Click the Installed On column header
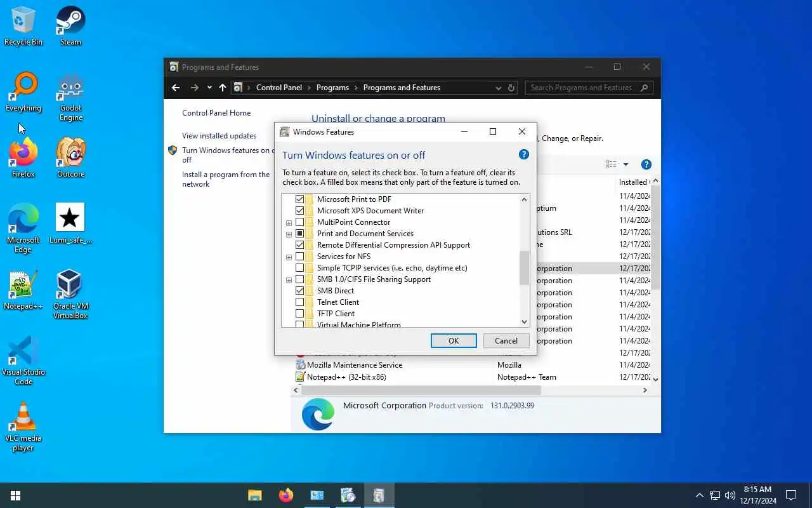Image resolution: width=812 pixels, height=508 pixels. click(634, 182)
